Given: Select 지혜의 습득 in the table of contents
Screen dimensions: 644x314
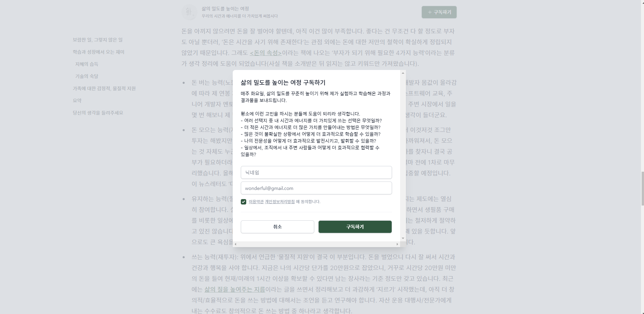Looking at the screenshot, I should tap(87, 64).
